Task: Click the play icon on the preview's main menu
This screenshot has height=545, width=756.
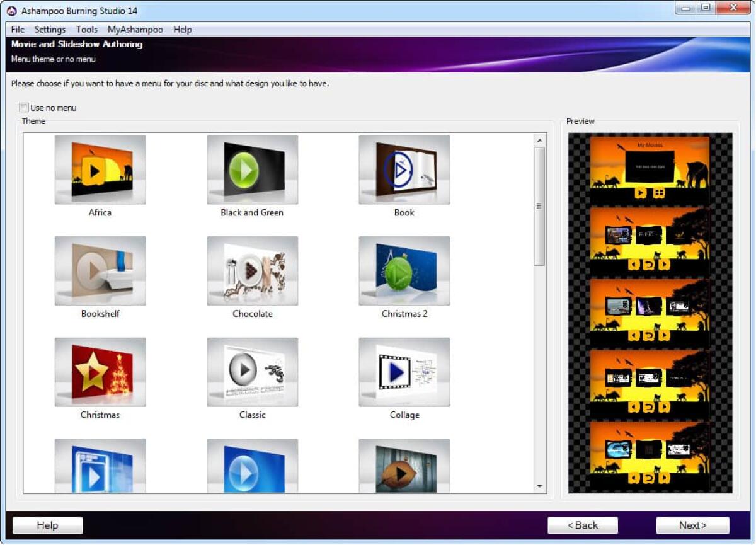Action: point(641,193)
